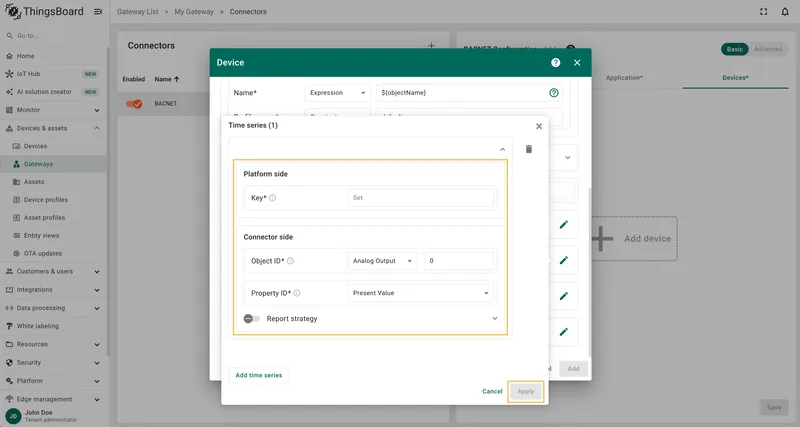Close the Time series dialog
800x427 pixels.
pyautogui.click(x=539, y=126)
